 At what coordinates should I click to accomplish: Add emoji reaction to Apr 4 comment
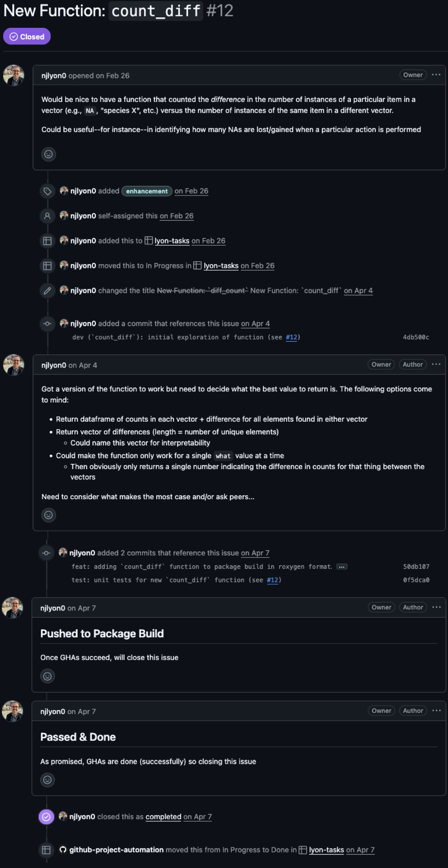tap(49, 515)
